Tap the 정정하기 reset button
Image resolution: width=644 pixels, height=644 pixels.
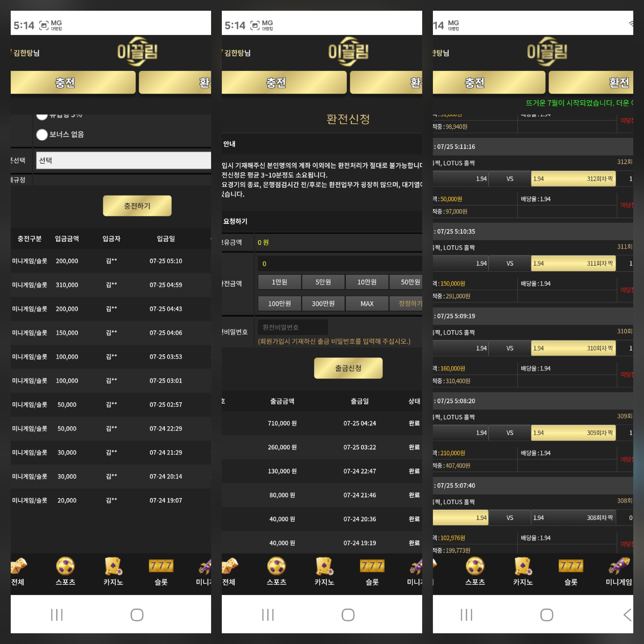(x=406, y=303)
